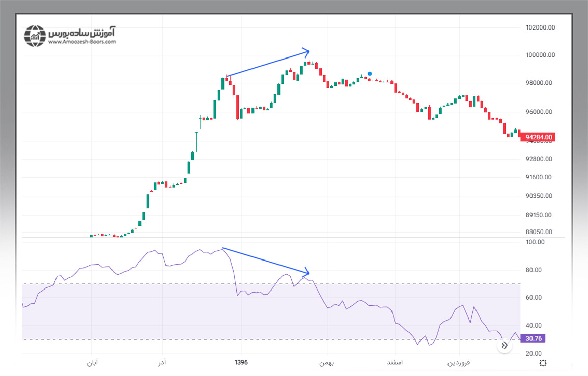This screenshot has height=376, width=588.
Task: Click the اسفند month label on time axis
Action: (x=395, y=363)
